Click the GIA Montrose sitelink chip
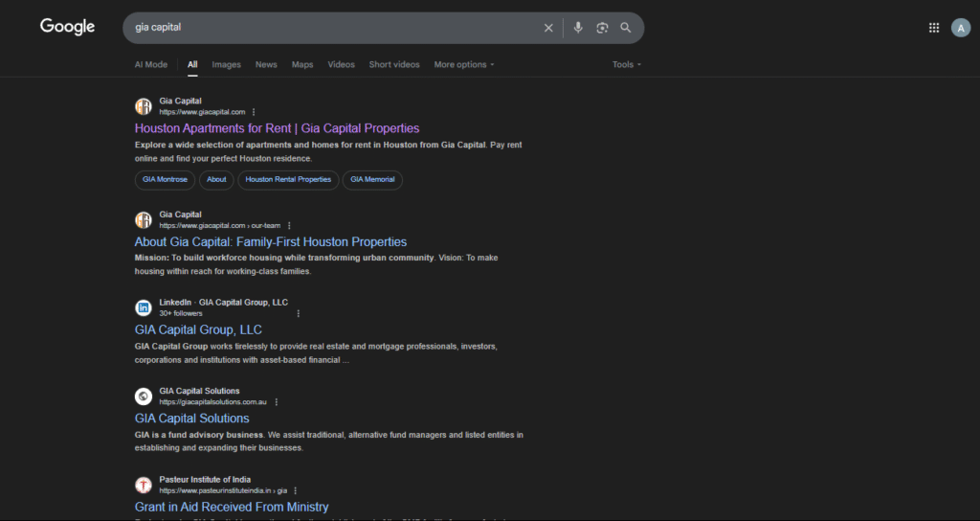This screenshot has height=521, width=980. click(x=165, y=179)
